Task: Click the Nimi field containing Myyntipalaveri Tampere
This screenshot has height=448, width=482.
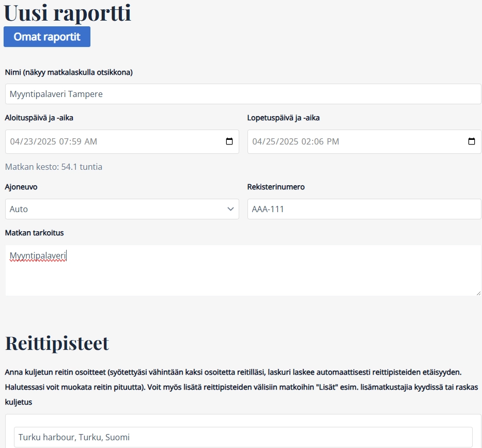Action: (243, 94)
